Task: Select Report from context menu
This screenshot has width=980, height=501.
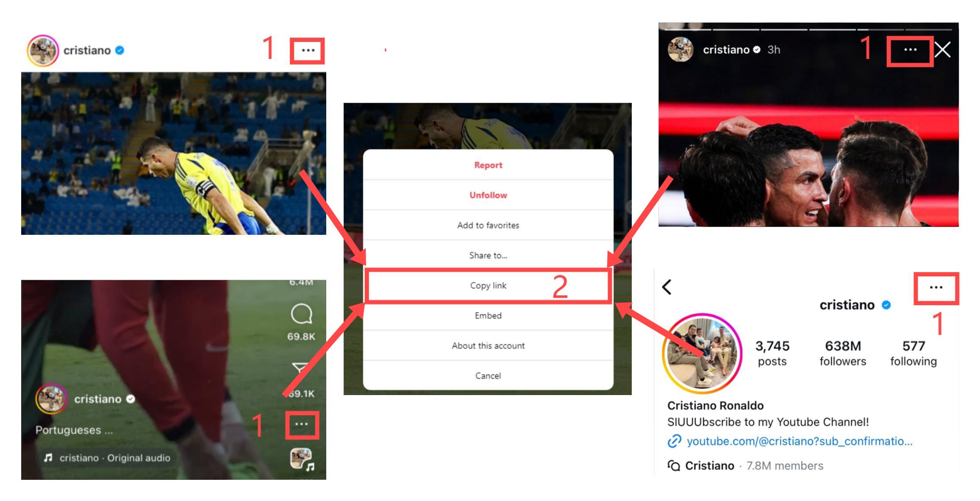Action: coord(488,165)
